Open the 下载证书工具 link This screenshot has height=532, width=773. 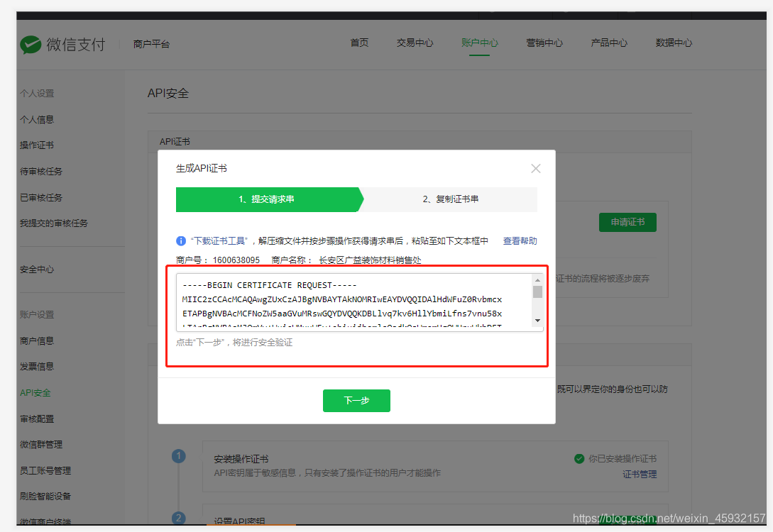pyautogui.click(x=219, y=241)
